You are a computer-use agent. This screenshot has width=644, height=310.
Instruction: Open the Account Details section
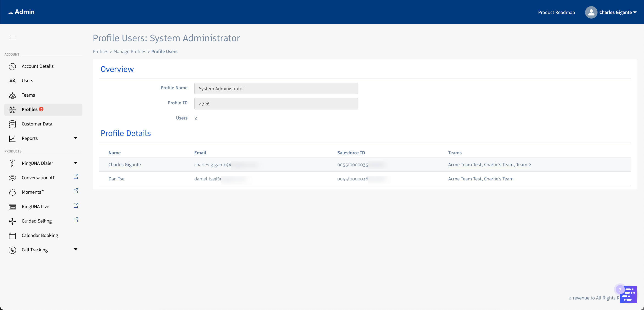click(x=38, y=66)
